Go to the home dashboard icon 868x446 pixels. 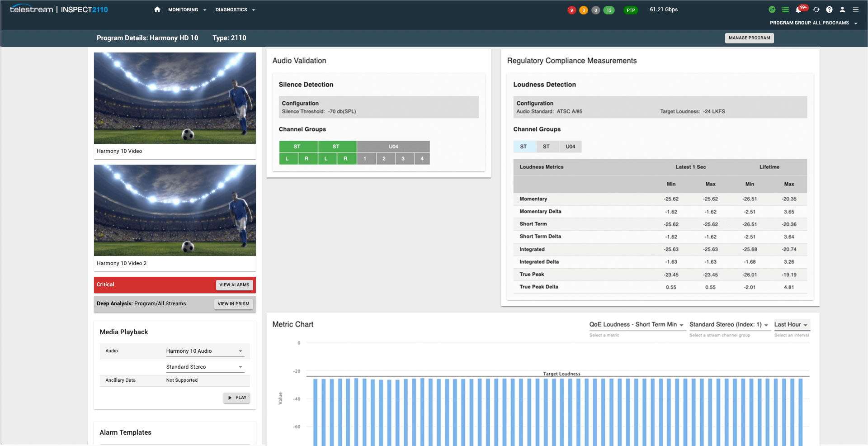point(157,9)
